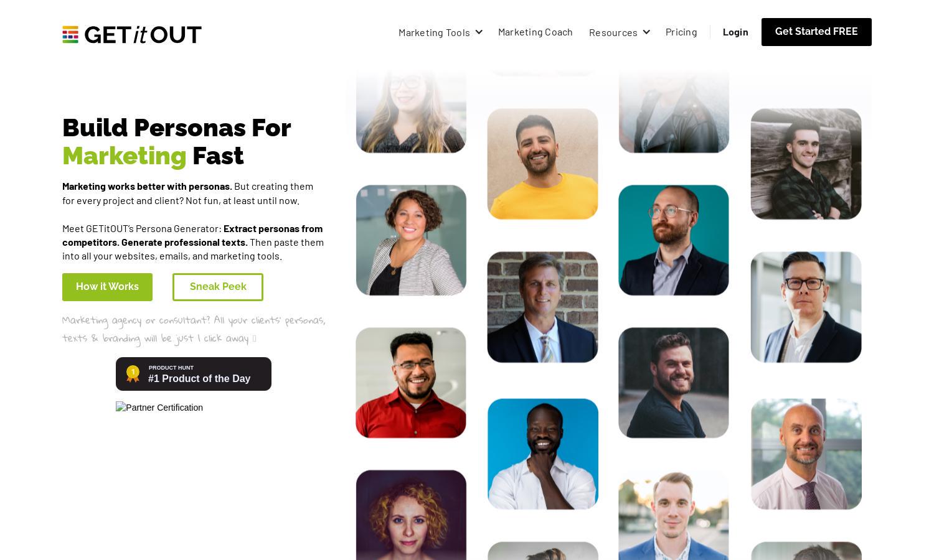Open the #1 Product of the Day badge
The height and width of the screenshot is (560, 934).
[x=194, y=374]
